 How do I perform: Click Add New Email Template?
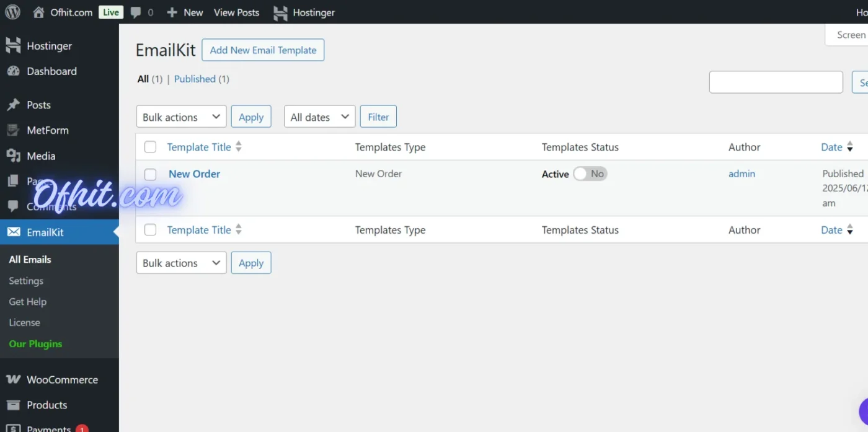pyautogui.click(x=263, y=50)
